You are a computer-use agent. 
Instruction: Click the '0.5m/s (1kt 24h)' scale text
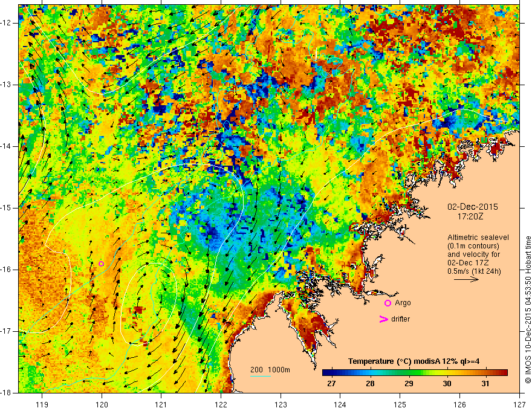474,271
